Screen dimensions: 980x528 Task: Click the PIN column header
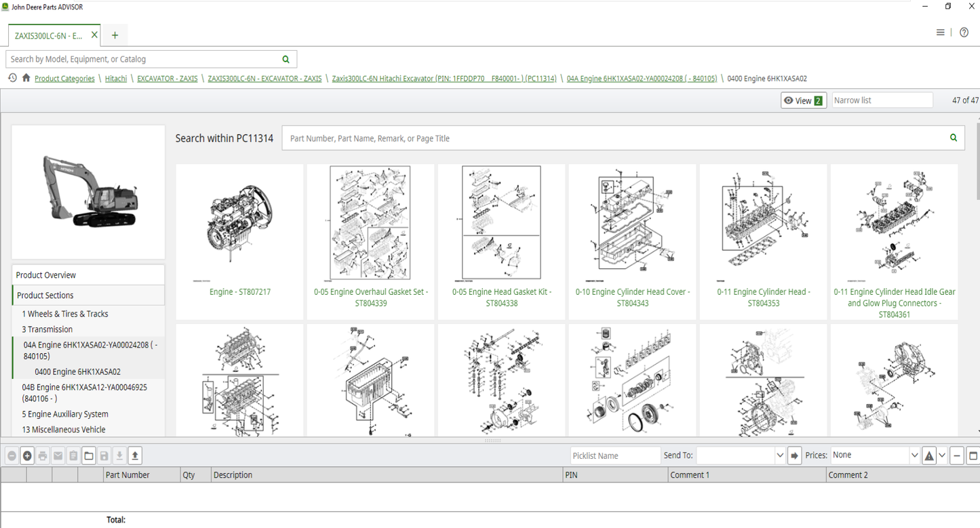pyautogui.click(x=615, y=475)
